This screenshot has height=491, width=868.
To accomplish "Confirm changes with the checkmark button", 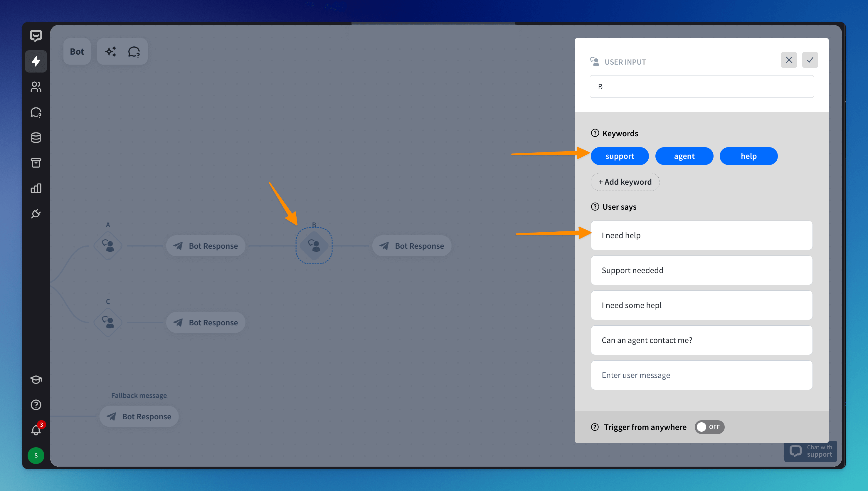I will [x=810, y=60].
